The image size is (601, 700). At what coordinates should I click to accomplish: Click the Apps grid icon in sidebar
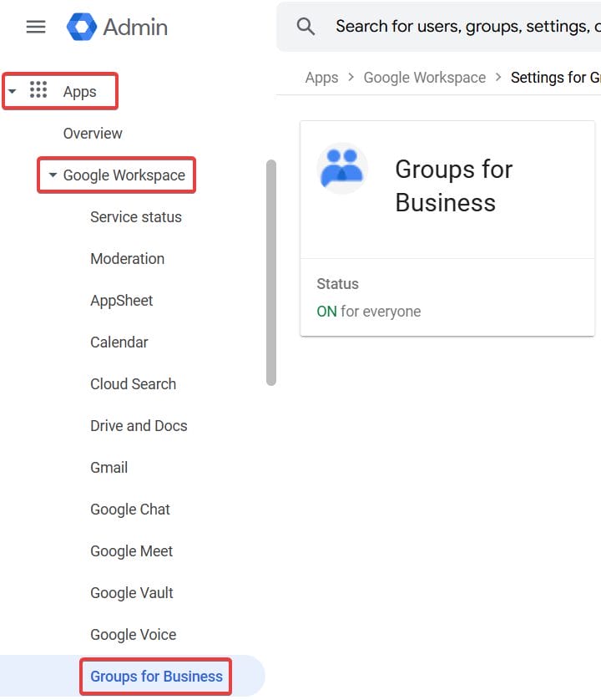[x=38, y=89]
